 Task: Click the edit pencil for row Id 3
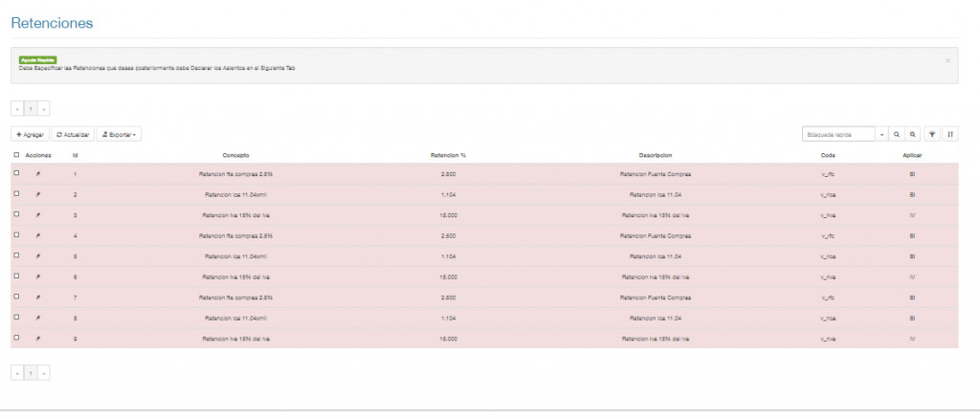point(38,215)
